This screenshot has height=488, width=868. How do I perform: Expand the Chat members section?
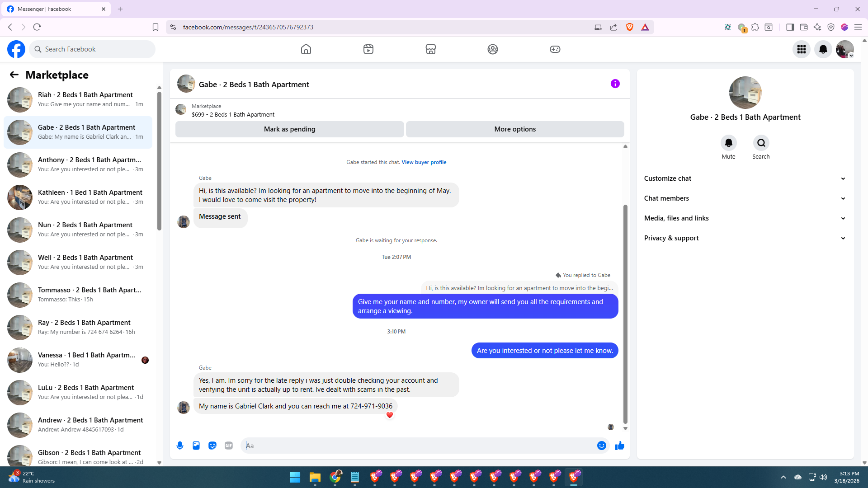(x=745, y=198)
